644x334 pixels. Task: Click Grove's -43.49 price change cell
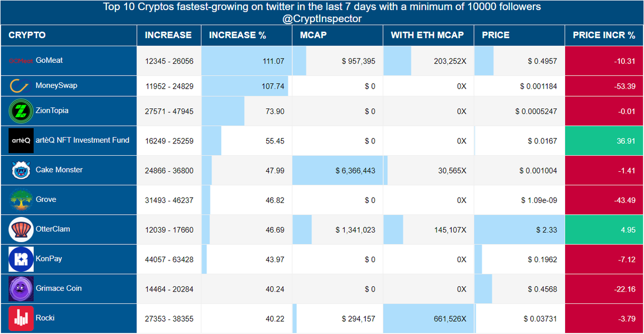[604, 200]
